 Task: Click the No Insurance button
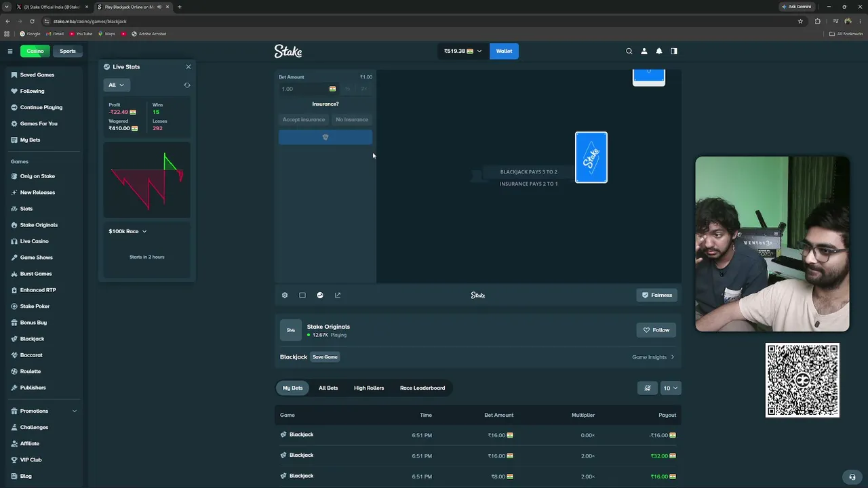point(352,119)
